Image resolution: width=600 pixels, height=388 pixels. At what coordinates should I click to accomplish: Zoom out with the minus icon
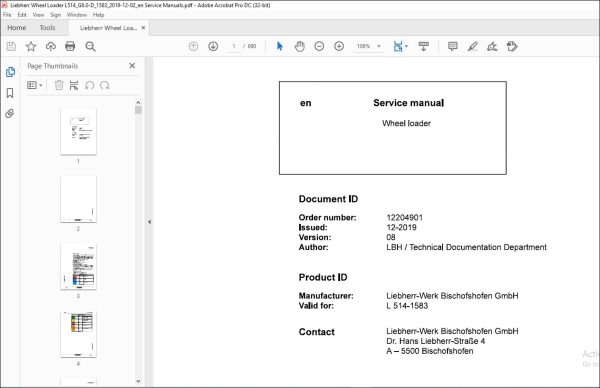click(x=319, y=46)
